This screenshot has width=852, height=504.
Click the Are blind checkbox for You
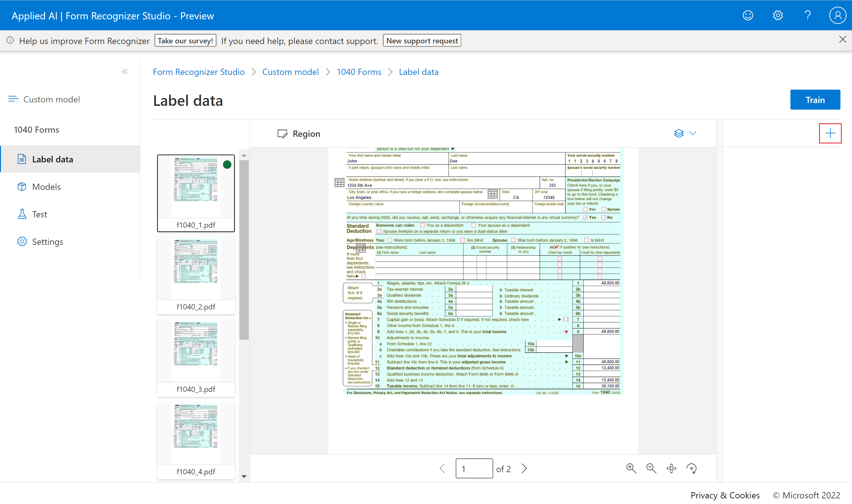coord(463,240)
